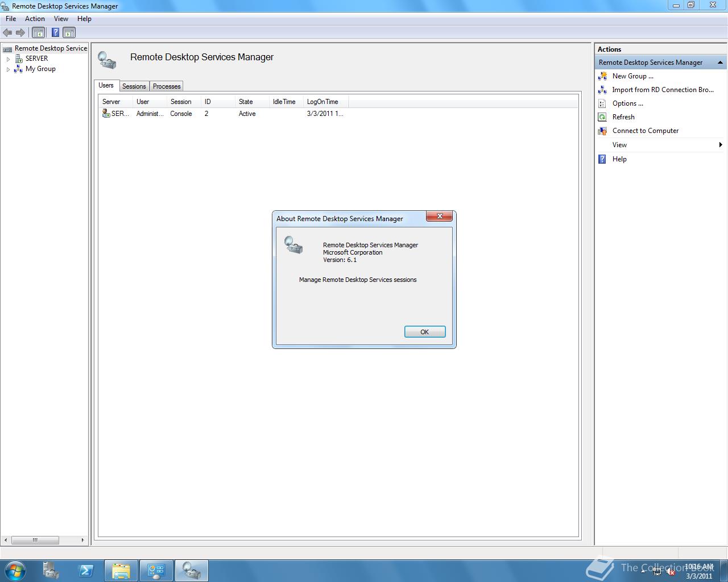
Task: Click the network tray icon
Action: point(657,572)
